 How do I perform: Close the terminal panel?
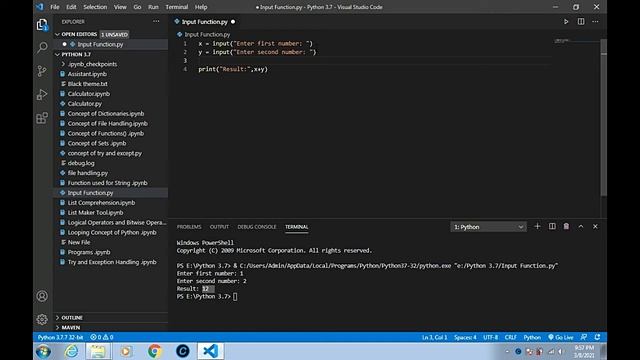pos(595,227)
